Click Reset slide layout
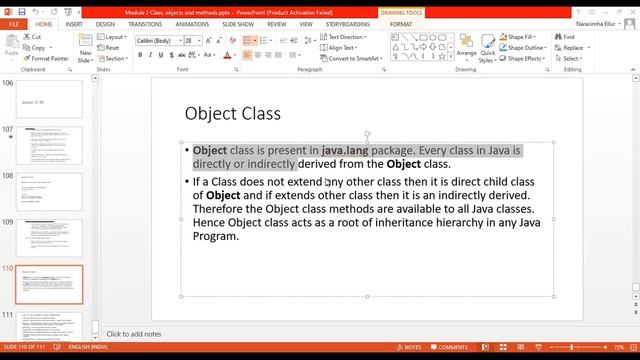Viewport: 640px width, 360px height. (x=108, y=48)
